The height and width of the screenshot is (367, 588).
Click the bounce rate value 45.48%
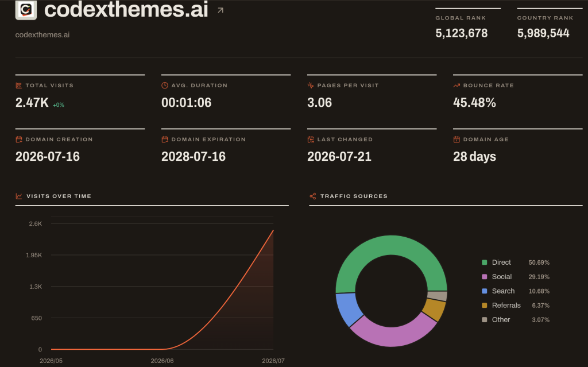coord(474,102)
